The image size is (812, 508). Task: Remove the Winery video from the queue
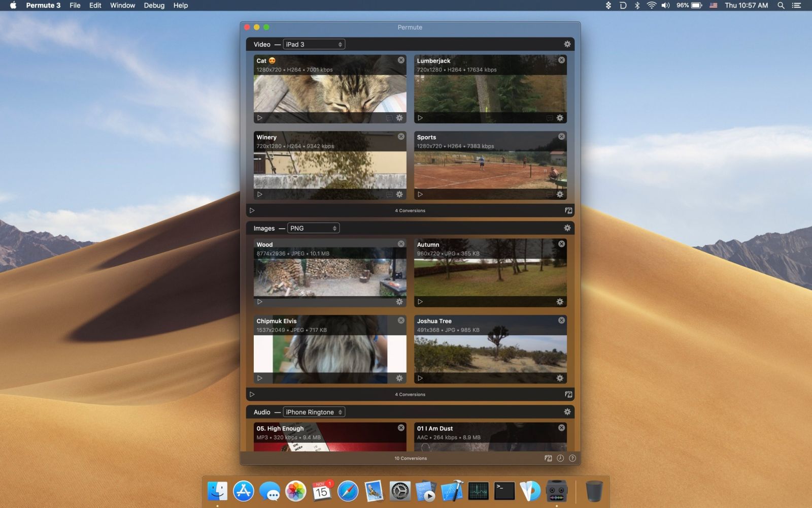pos(401,136)
